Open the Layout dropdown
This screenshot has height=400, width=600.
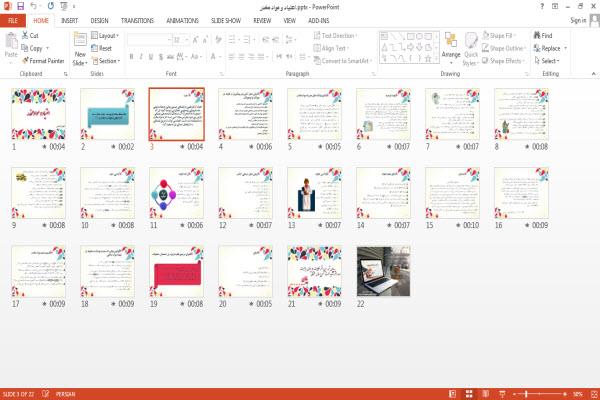[106, 35]
